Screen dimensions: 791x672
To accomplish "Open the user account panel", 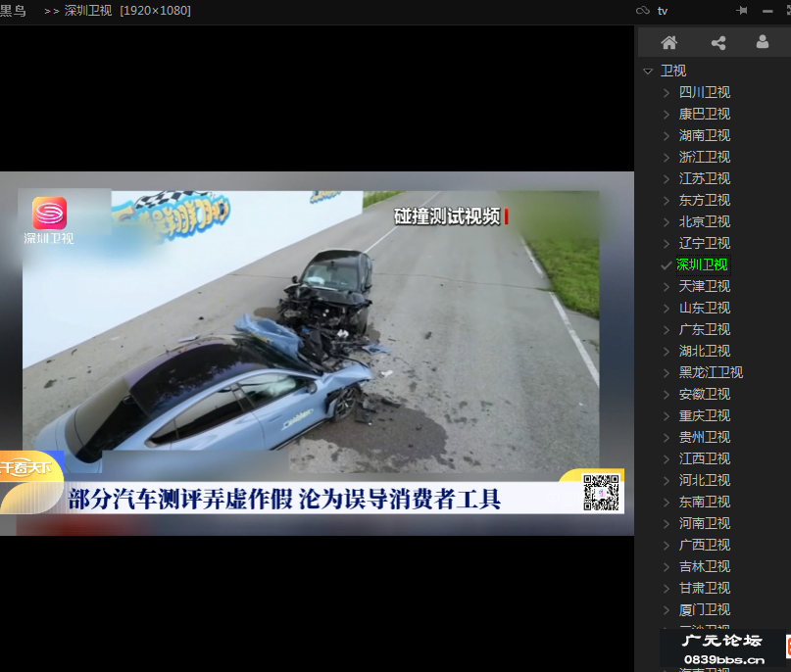I will 762,41.
